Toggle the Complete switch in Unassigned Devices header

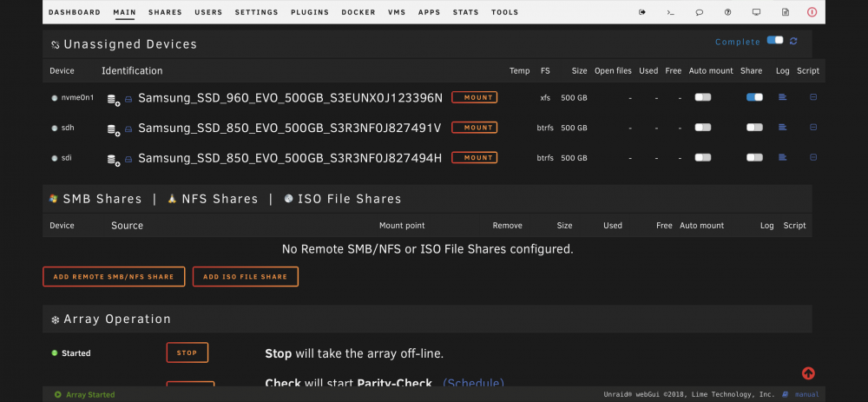coord(775,41)
